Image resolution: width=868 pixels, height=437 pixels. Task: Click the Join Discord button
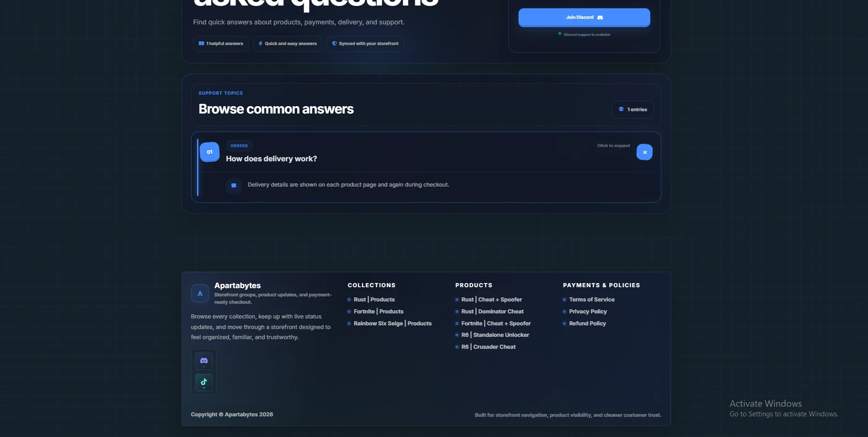coord(584,17)
